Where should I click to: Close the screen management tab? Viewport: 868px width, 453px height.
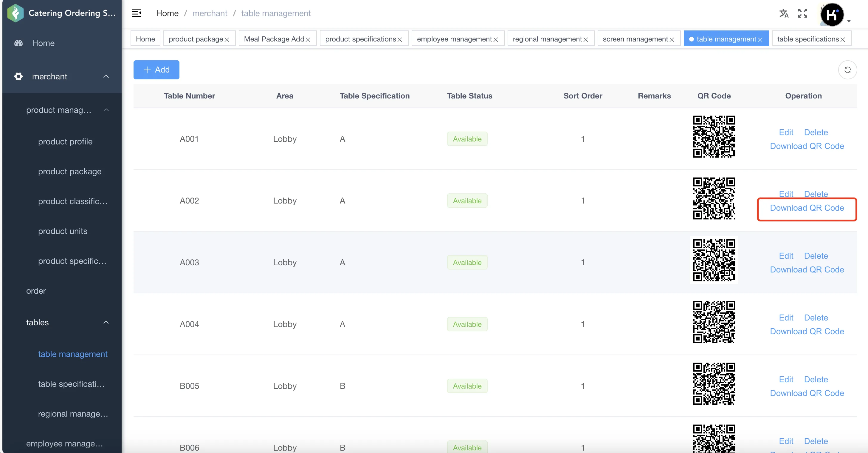click(x=672, y=39)
